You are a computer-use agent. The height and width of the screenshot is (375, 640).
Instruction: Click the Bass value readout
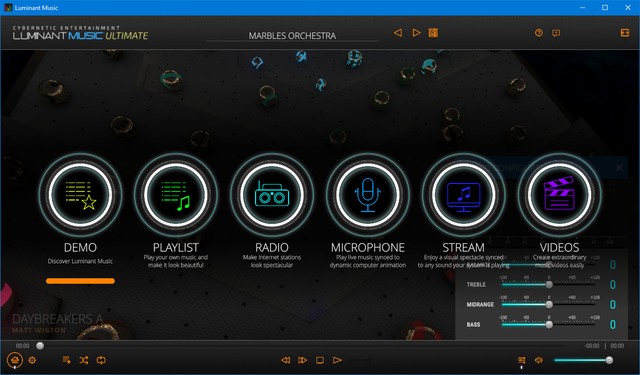[613, 324]
